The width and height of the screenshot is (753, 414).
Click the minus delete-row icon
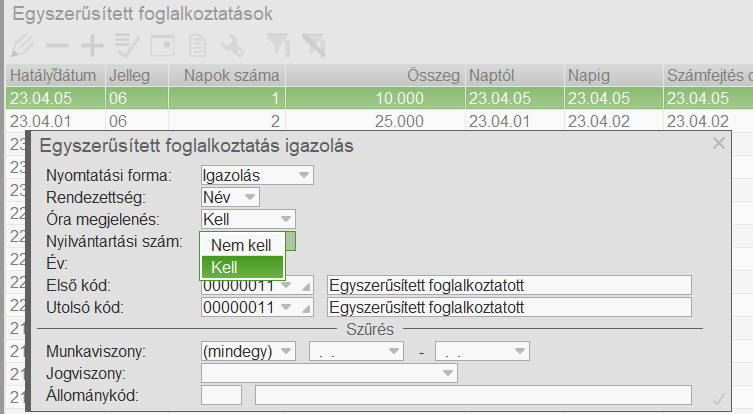pyautogui.click(x=57, y=45)
